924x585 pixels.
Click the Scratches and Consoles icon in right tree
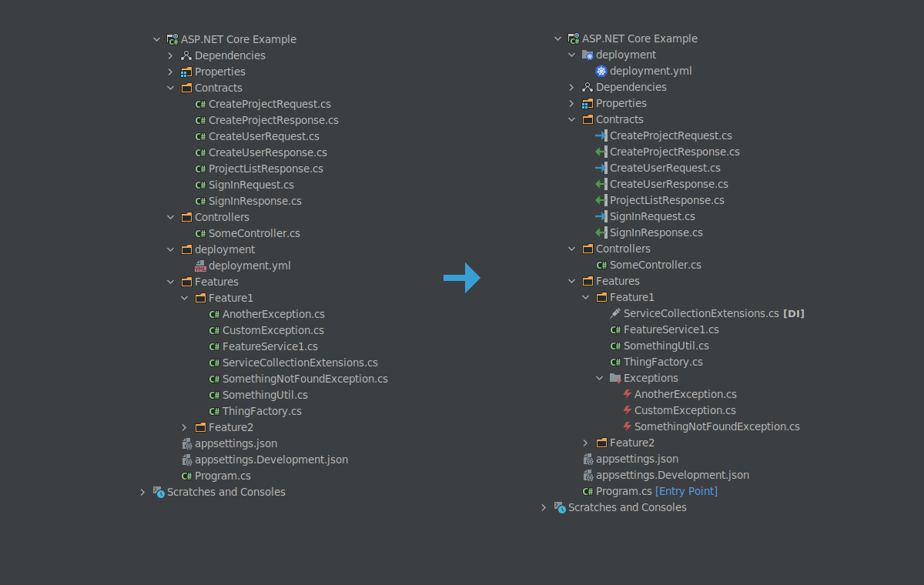pos(560,507)
